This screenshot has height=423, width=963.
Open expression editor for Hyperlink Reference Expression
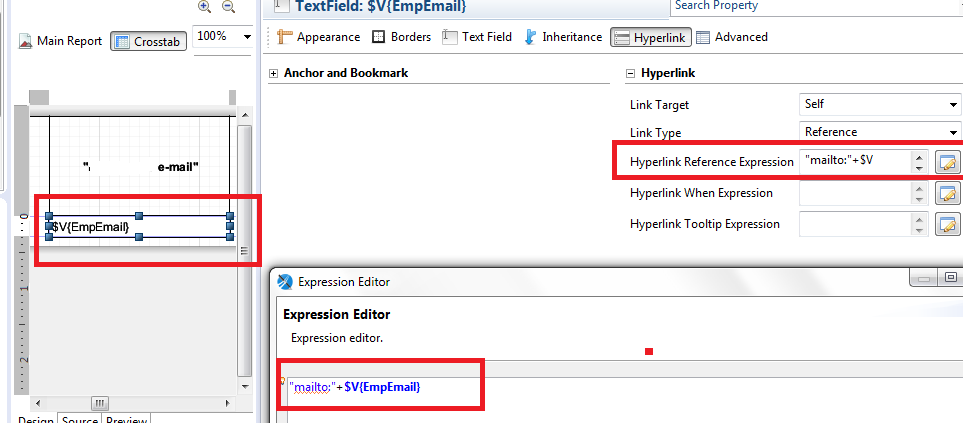pyautogui.click(x=946, y=161)
